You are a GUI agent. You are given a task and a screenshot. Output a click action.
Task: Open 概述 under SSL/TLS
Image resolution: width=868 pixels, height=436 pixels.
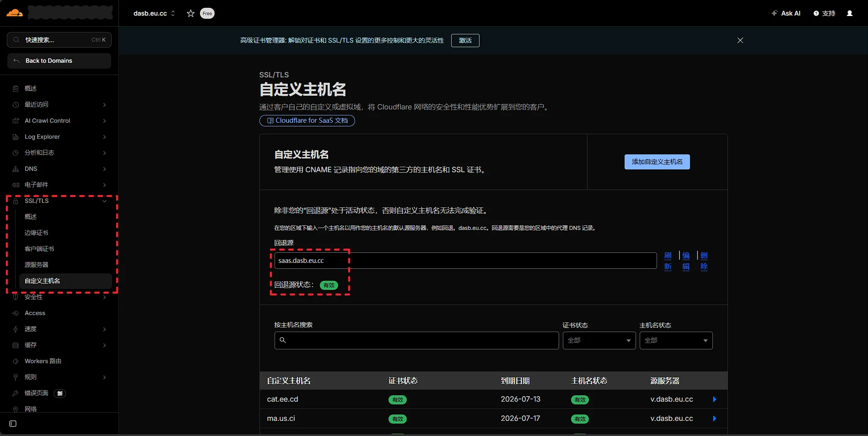click(x=31, y=217)
